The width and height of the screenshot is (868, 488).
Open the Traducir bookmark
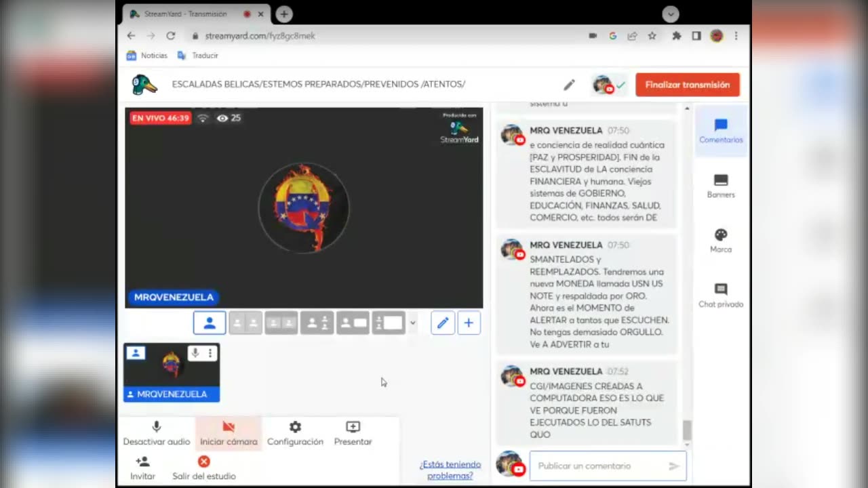198,56
